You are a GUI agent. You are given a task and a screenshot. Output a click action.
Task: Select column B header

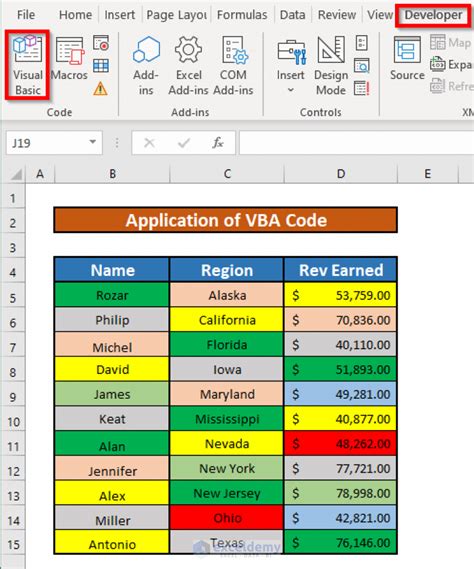click(x=112, y=174)
